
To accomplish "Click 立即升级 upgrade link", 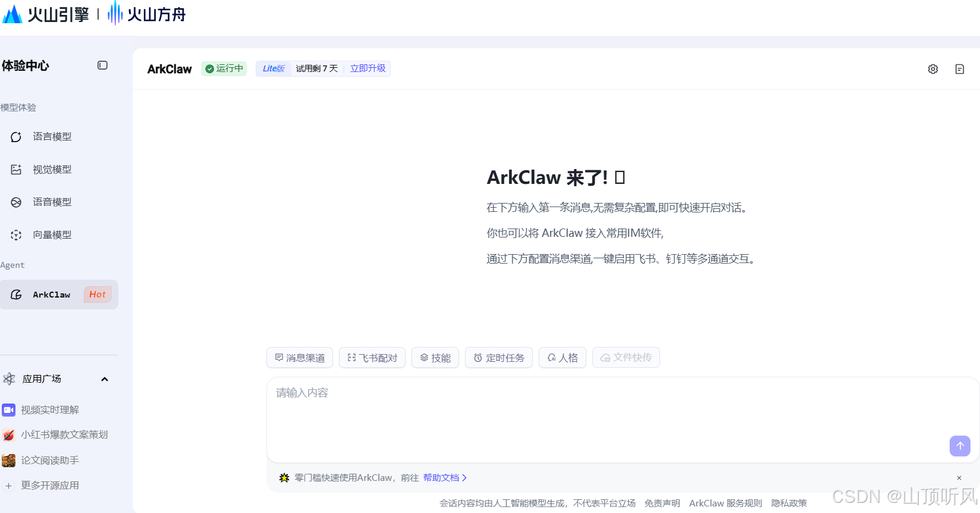I will click(368, 68).
